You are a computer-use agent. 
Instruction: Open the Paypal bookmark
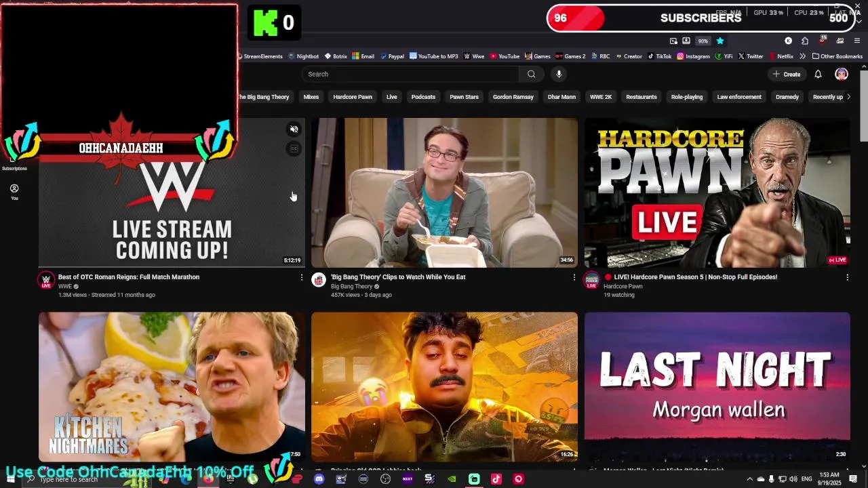[x=392, y=56]
